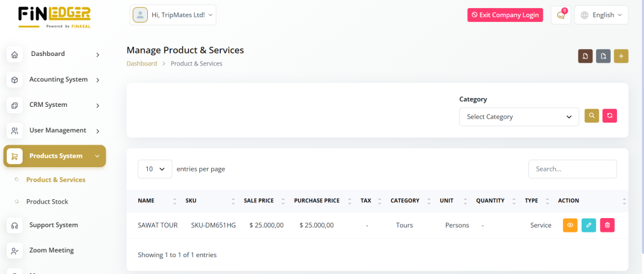Click the Dashboard breadcrumb link
The width and height of the screenshot is (644, 274).
pos(142,63)
